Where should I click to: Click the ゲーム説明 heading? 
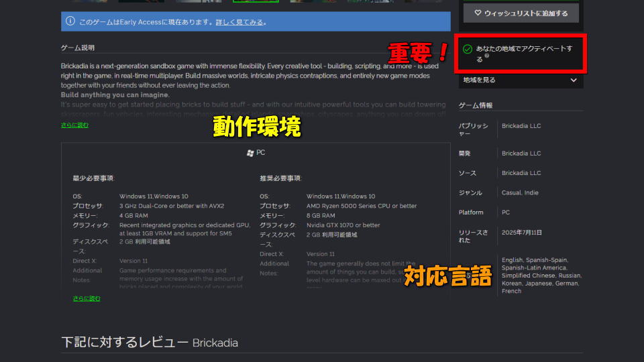[78, 48]
